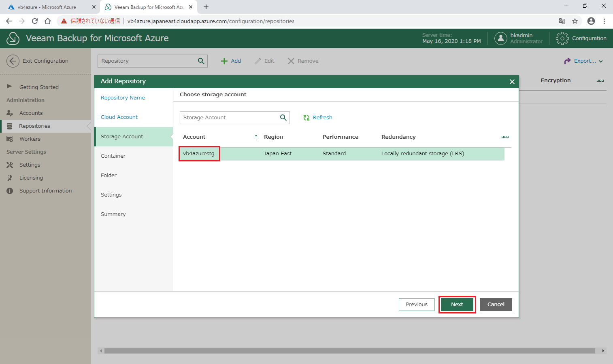Viewport: 613px width, 364px height.
Task: Sort by Region column header
Action: [273, 137]
